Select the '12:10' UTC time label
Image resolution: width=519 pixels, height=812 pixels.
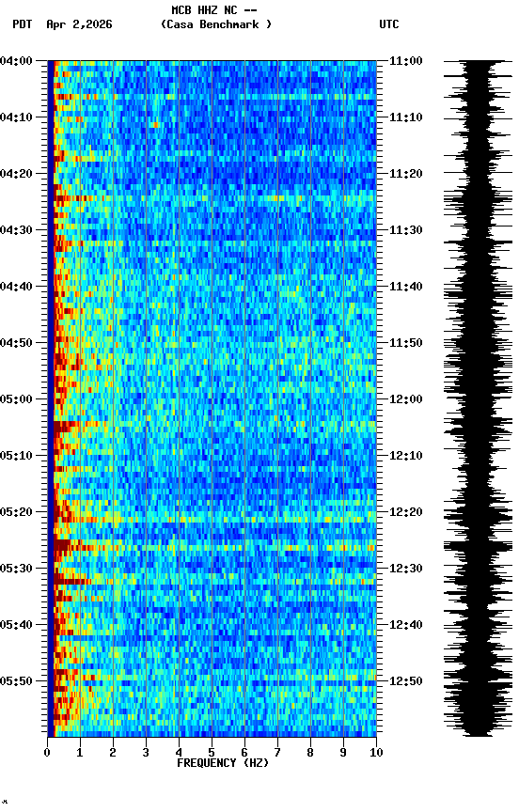[x=406, y=456]
